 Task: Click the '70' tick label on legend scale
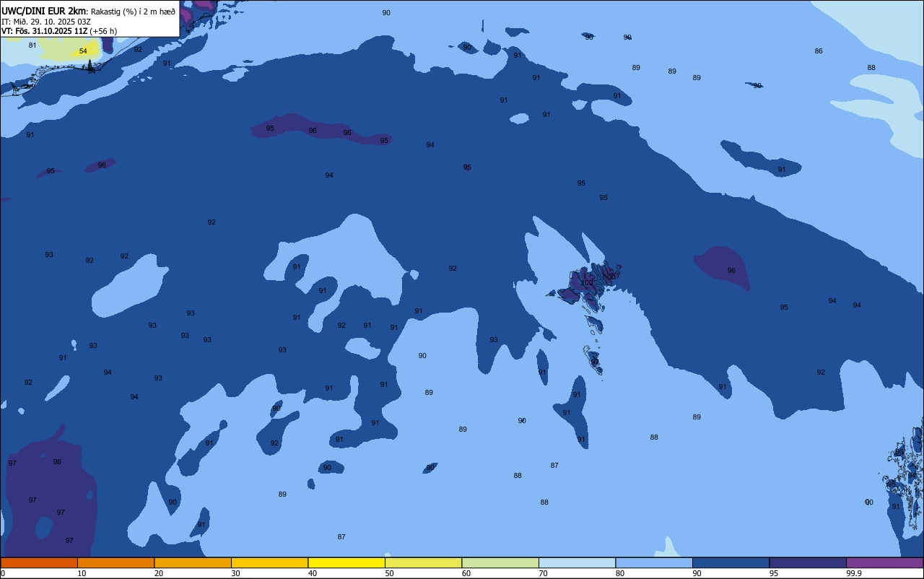543,573
